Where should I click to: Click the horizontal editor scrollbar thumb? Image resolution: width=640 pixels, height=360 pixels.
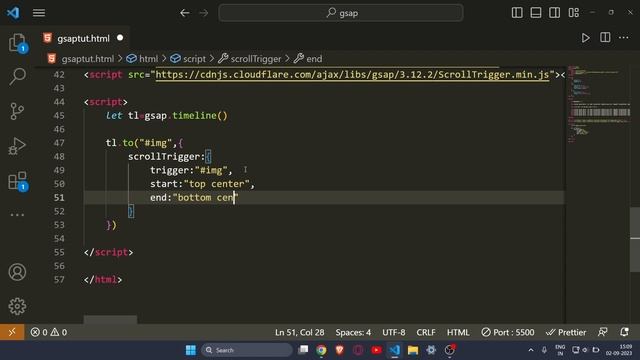pyautogui.click(x=110, y=319)
